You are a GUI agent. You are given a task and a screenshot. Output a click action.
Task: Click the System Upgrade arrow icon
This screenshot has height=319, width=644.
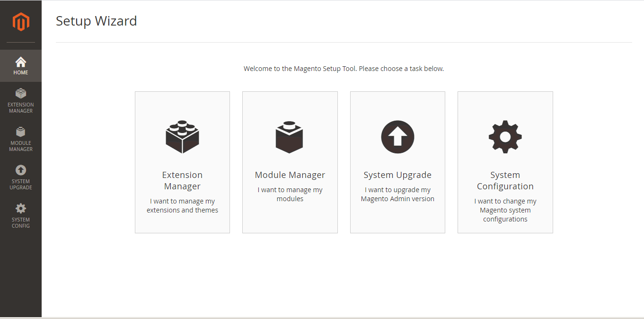pos(397,137)
